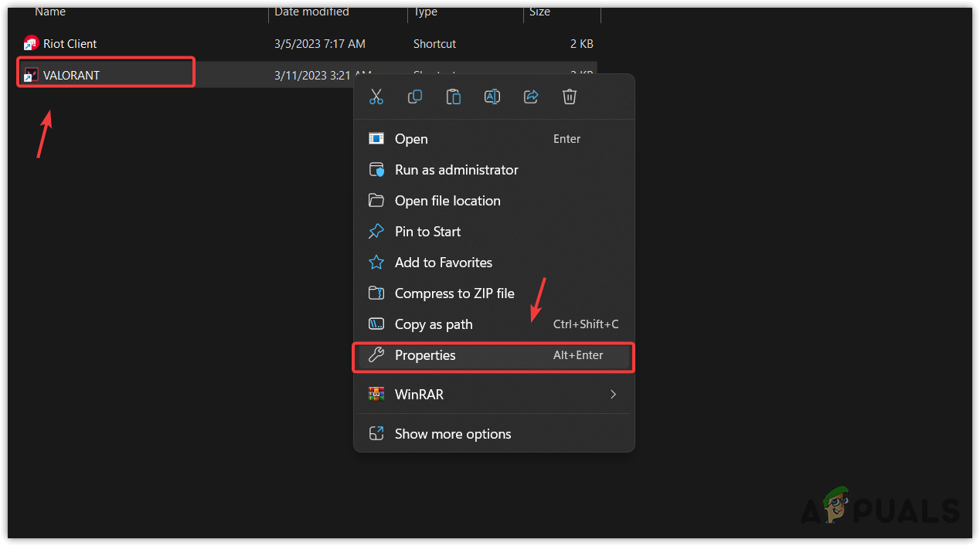Select Show more options
Screen dimensions: 980x546
click(494, 434)
